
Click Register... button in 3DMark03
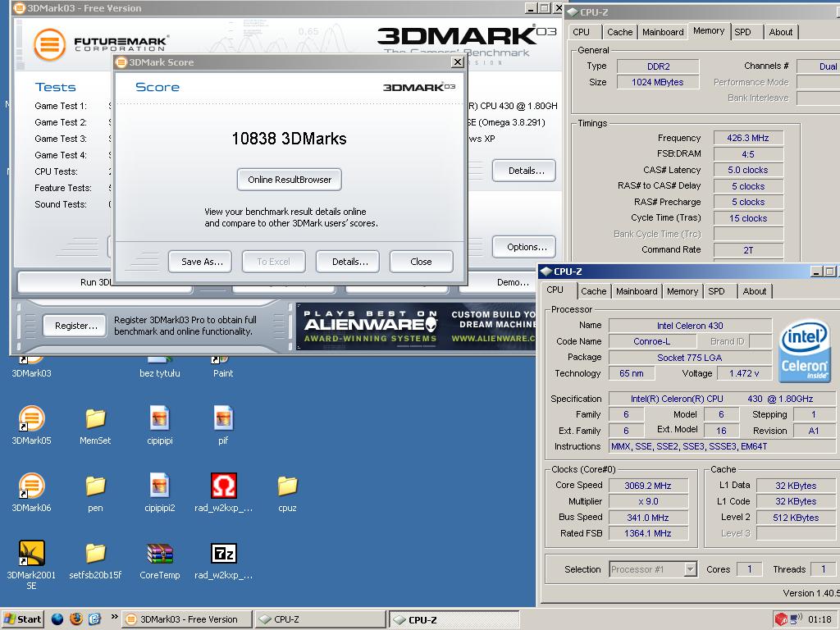[x=75, y=326]
